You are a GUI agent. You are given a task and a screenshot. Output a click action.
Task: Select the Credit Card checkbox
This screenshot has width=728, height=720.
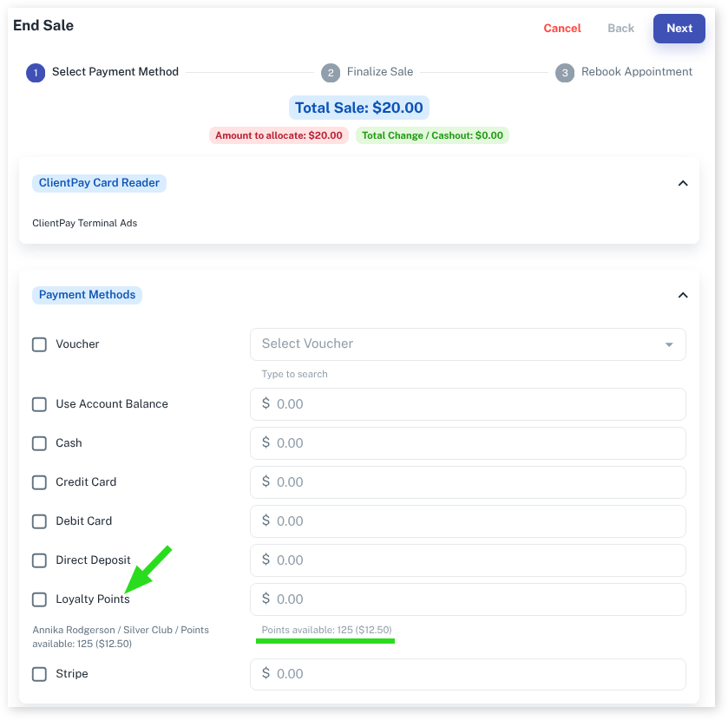pos(39,482)
